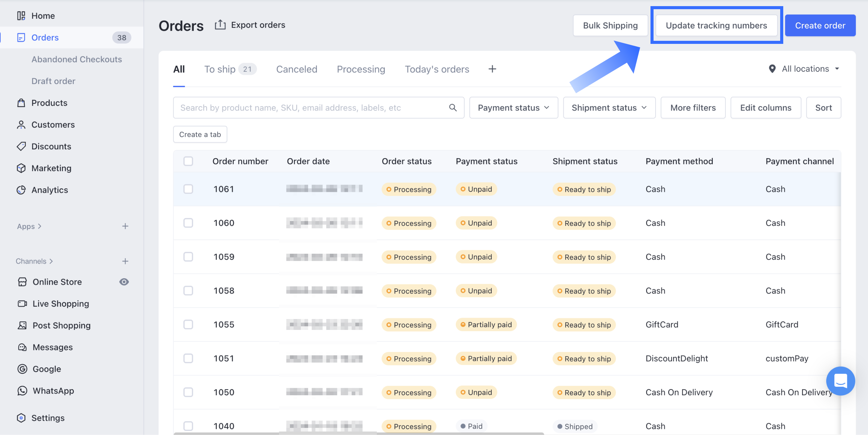868x435 pixels.
Task: Click the orders search input field
Action: click(311, 108)
